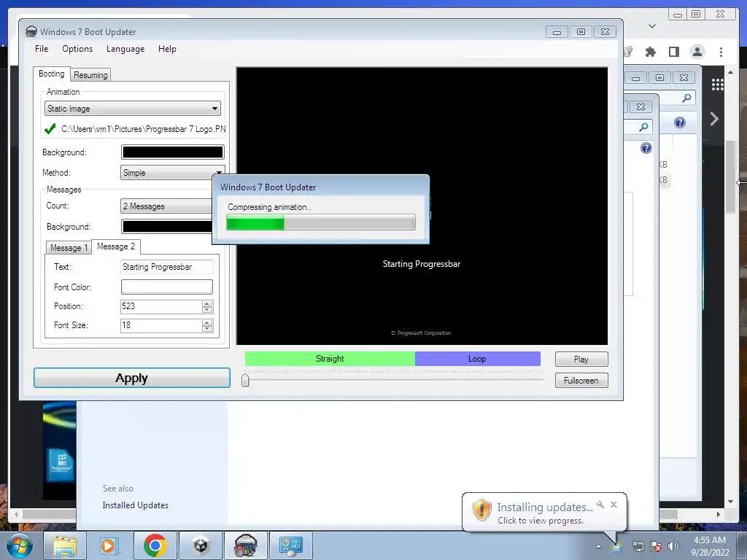The height and width of the screenshot is (560, 747).
Task: Click the Play button
Action: pyautogui.click(x=581, y=359)
